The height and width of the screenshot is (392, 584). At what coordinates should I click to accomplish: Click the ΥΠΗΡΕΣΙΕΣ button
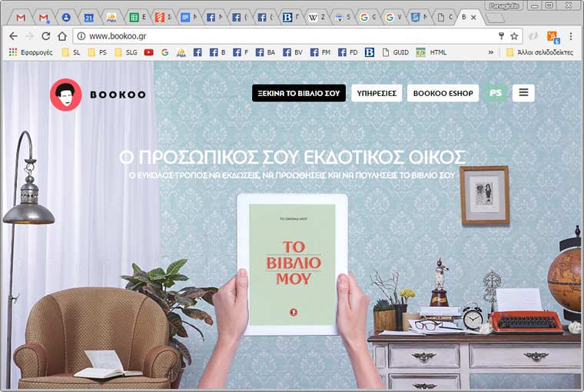377,93
